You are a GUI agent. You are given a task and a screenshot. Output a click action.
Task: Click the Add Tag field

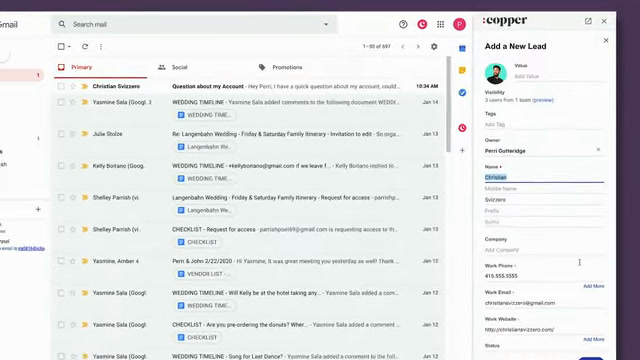(544, 124)
